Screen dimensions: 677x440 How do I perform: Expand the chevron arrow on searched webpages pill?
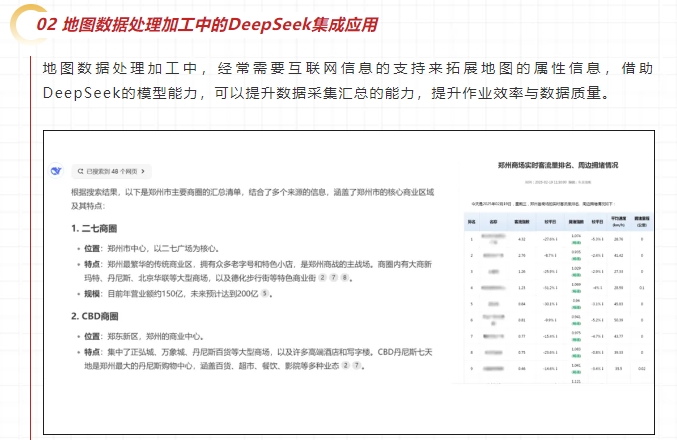[143, 171]
